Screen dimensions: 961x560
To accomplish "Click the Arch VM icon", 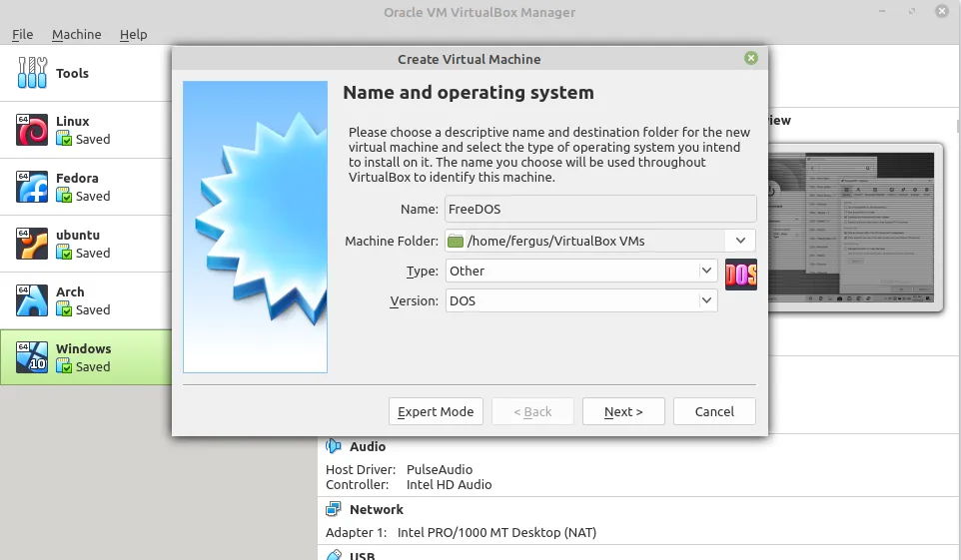I will (x=32, y=300).
